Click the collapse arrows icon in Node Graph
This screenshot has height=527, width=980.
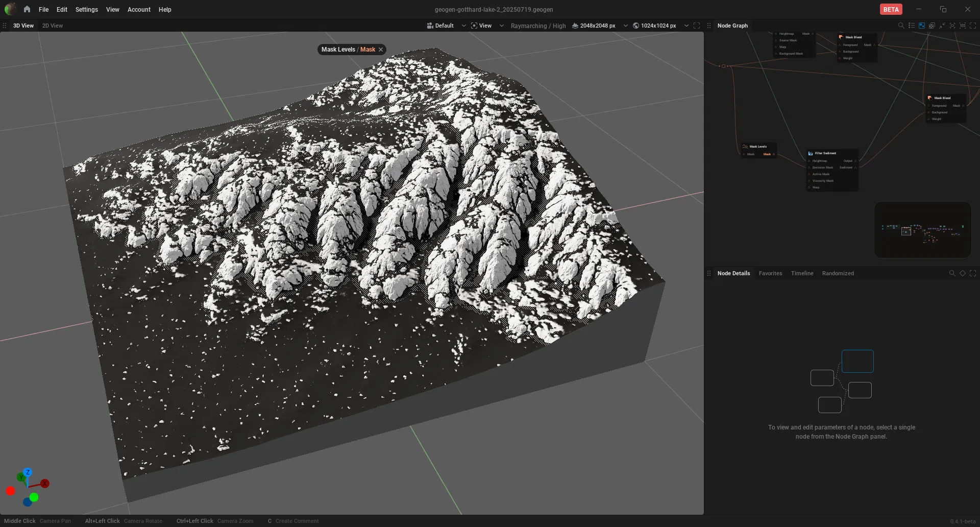[x=942, y=26]
